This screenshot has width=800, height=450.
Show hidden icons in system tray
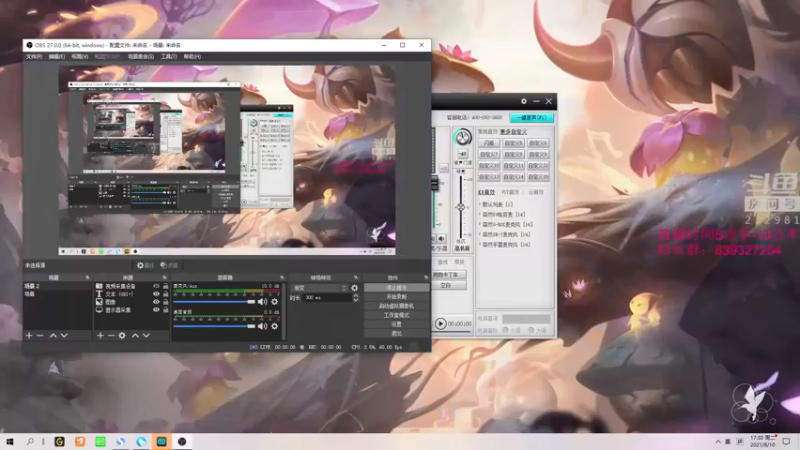click(718, 441)
